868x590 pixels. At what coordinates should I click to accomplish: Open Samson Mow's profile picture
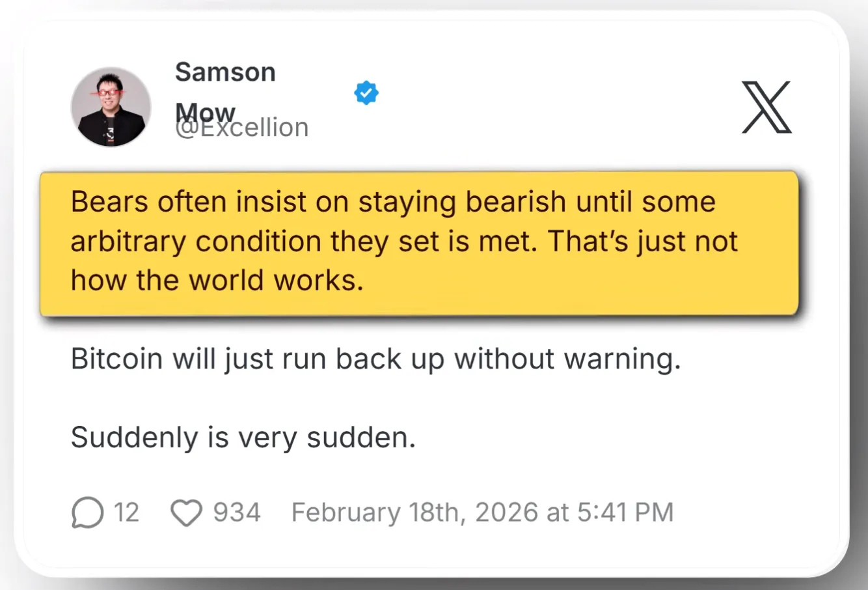111,107
